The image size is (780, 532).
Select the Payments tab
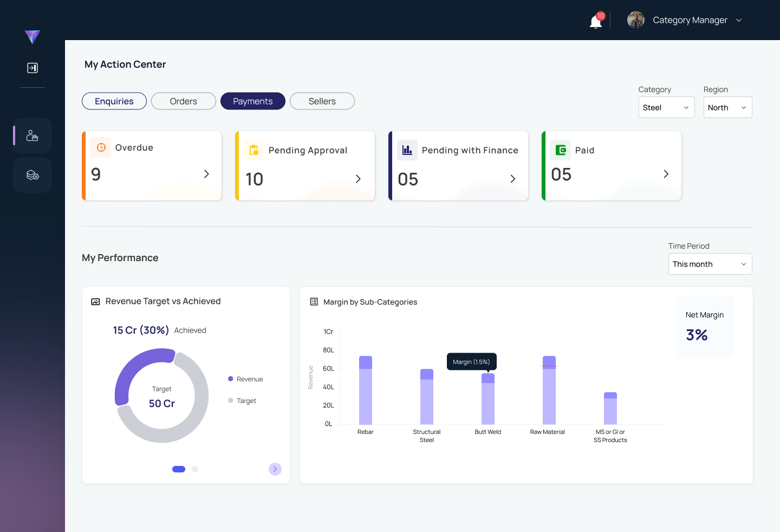click(253, 101)
